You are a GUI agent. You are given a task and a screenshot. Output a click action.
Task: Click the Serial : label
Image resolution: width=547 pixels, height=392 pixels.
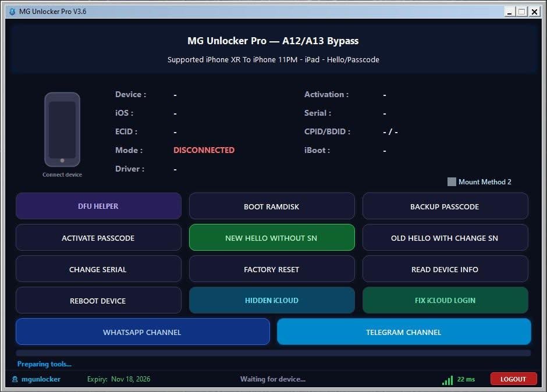pyautogui.click(x=318, y=113)
